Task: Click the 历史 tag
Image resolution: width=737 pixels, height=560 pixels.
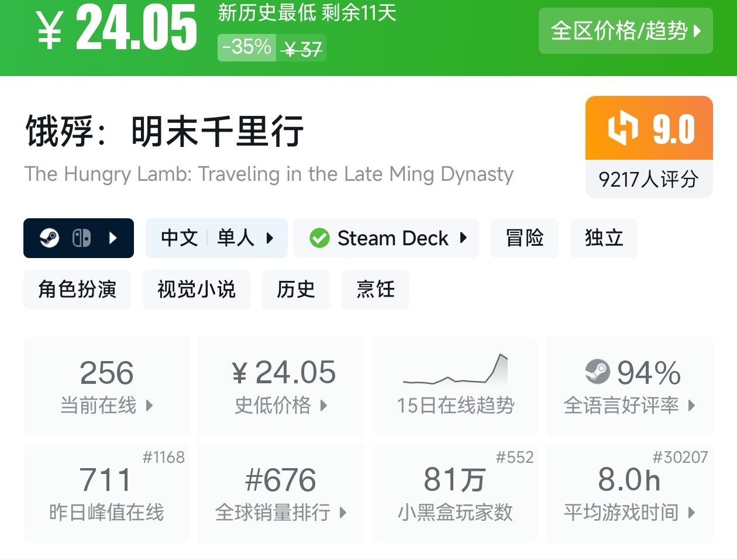Action: pyautogui.click(x=295, y=289)
